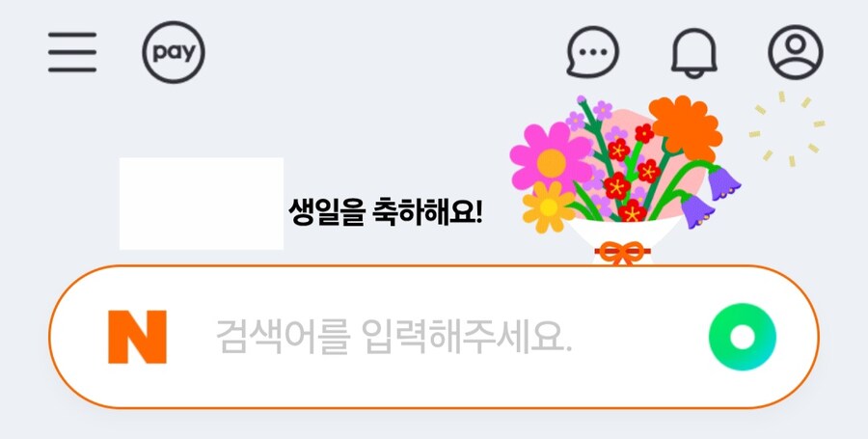The width and height of the screenshot is (868, 439).
Task: Open Naver Pay via the pay icon
Action: tap(174, 52)
